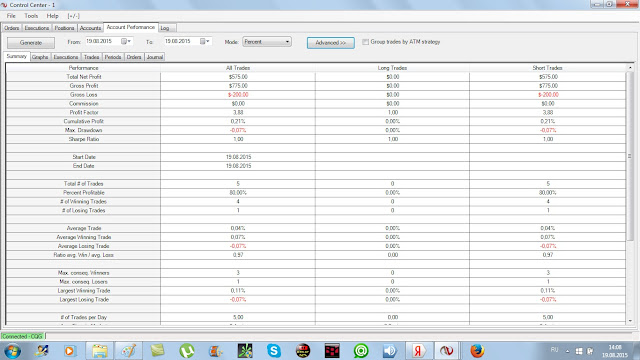This screenshot has height=360, width=640.
Task: Open the uTorrent taskbar icon
Action: point(187,351)
